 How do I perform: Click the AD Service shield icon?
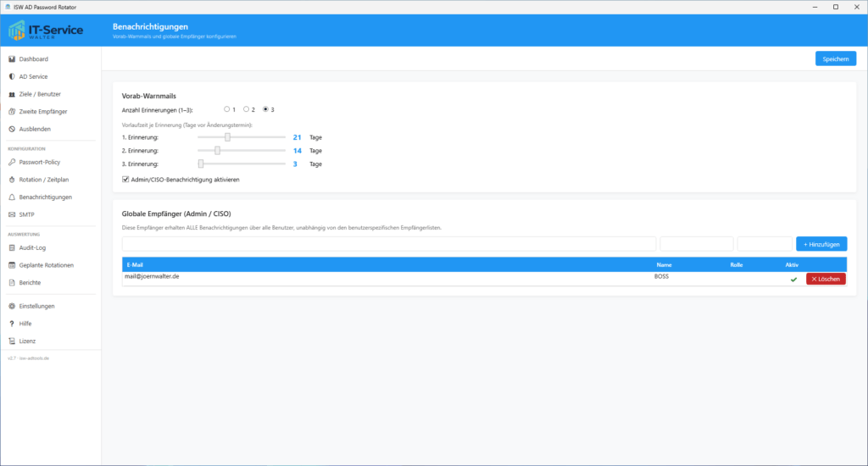[12, 77]
